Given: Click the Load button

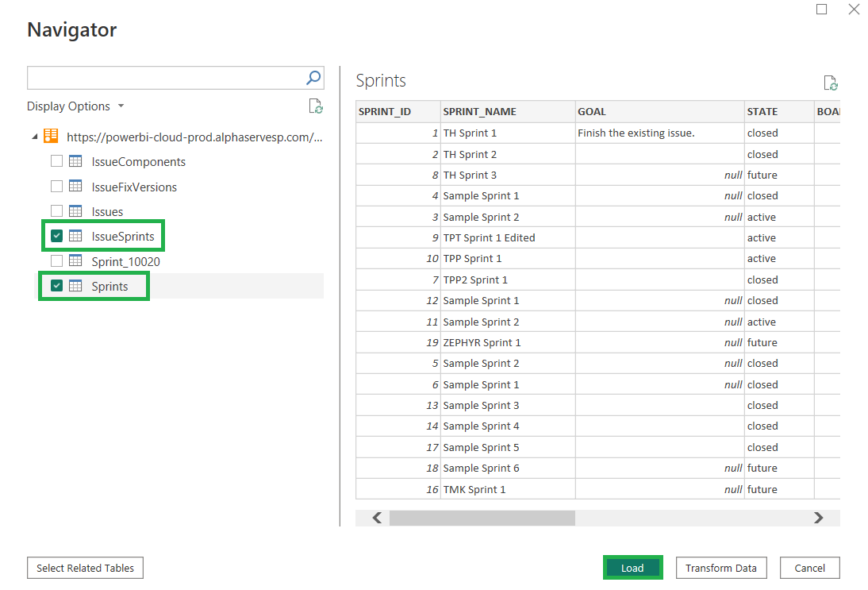Looking at the screenshot, I should point(632,568).
